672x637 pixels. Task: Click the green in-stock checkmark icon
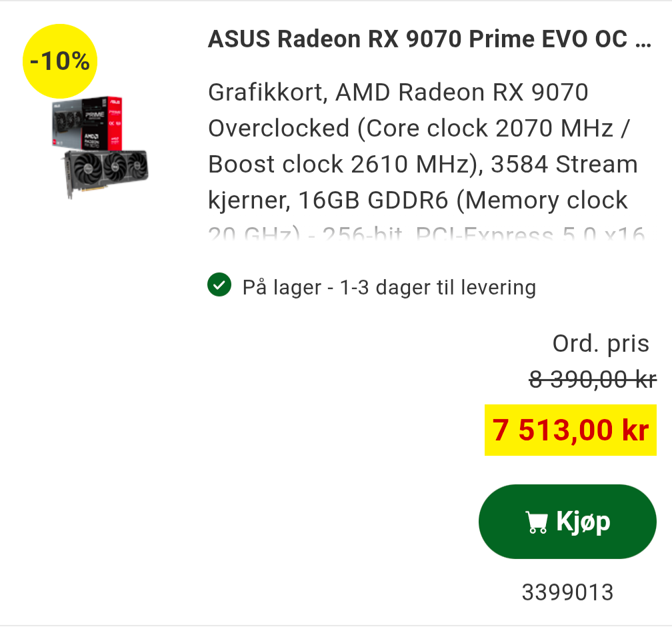[x=219, y=286]
